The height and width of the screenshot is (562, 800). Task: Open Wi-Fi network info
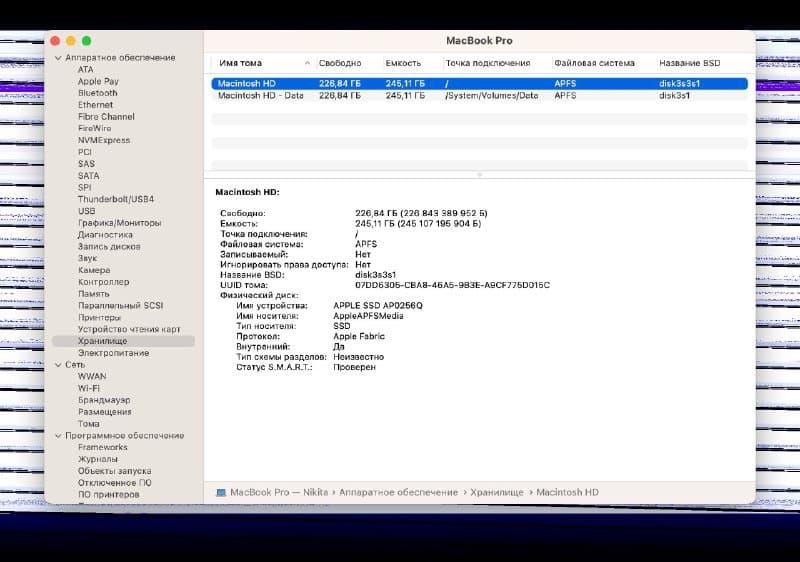(89, 388)
